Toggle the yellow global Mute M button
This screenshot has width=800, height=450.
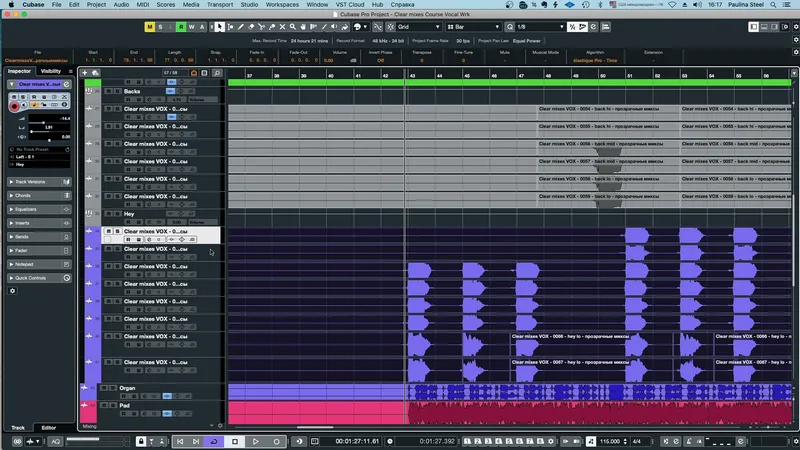149,27
